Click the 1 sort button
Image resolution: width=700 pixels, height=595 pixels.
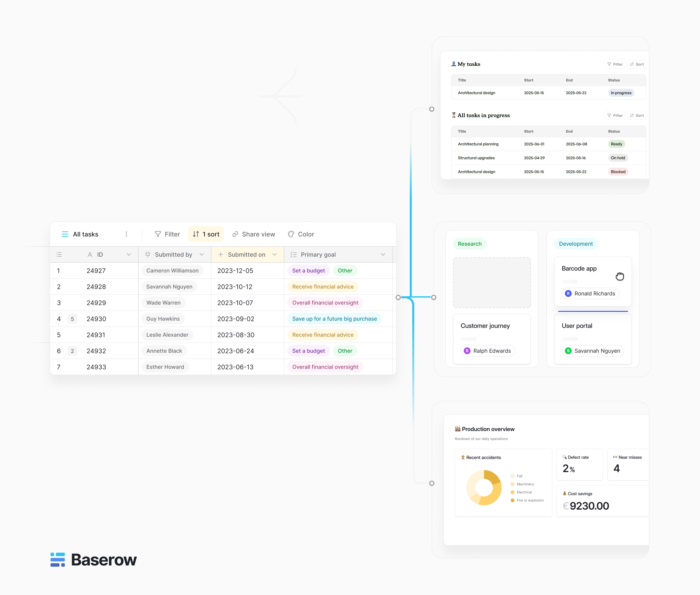[x=206, y=234]
